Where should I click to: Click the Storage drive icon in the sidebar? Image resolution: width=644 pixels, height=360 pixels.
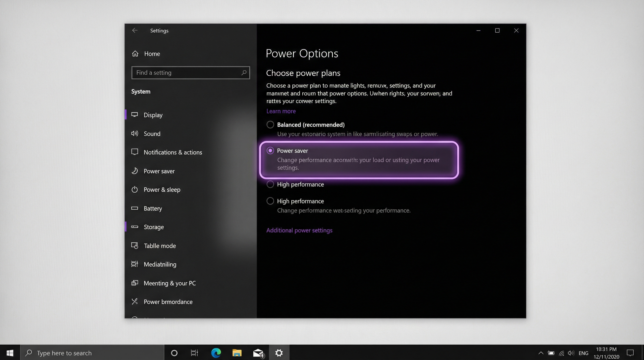tap(135, 227)
